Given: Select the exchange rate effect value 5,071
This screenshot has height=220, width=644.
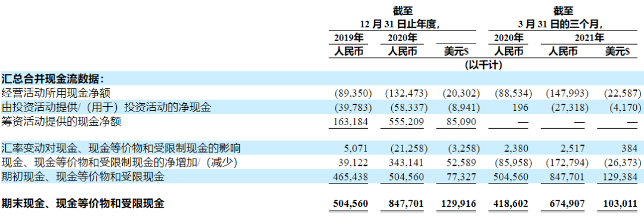Looking at the screenshot, I should coord(357,148).
